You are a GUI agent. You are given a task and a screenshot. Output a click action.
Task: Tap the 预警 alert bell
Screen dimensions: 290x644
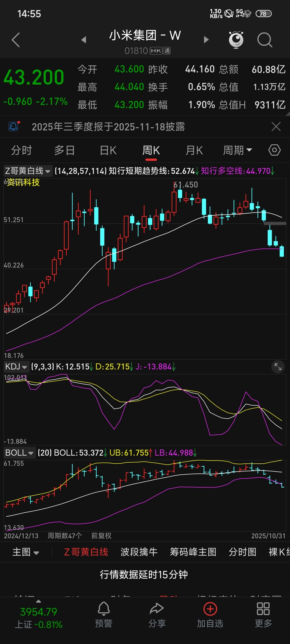tap(104, 614)
